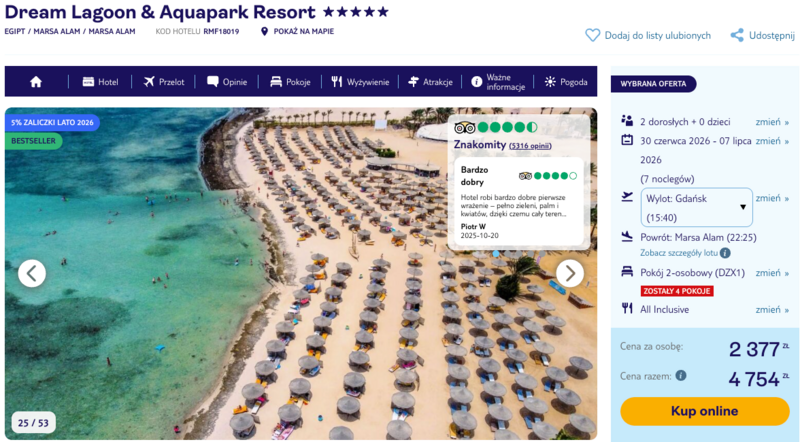Change All Inclusive board via zmień link
This screenshot has height=442, width=800.
coord(772,310)
